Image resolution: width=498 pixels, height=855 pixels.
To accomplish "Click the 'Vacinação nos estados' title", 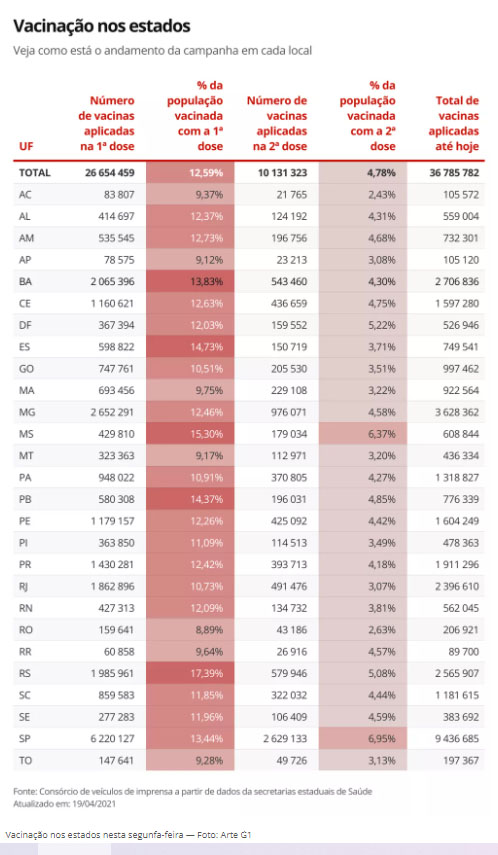I will click(101, 26).
